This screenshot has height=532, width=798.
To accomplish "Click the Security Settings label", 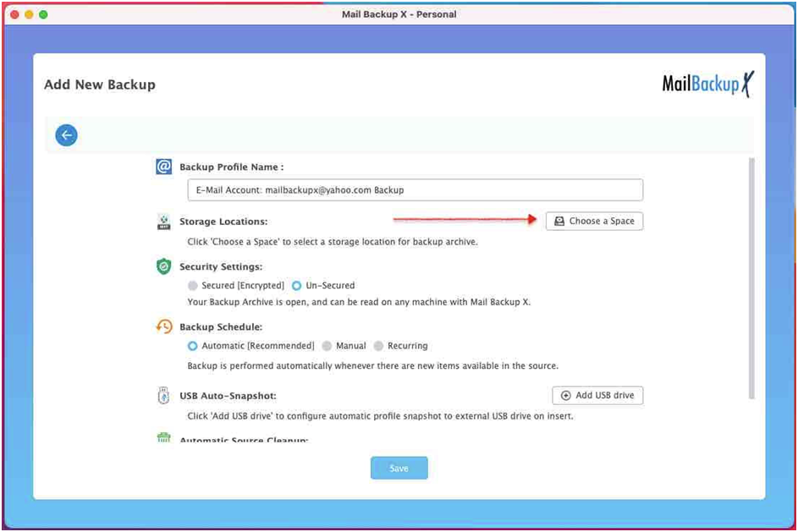I will [x=221, y=266].
